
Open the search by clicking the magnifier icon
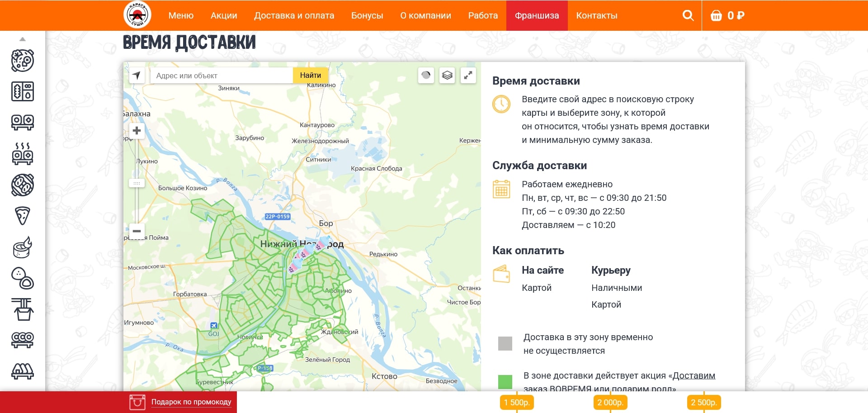pyautogui.click(x=689, y=15)
